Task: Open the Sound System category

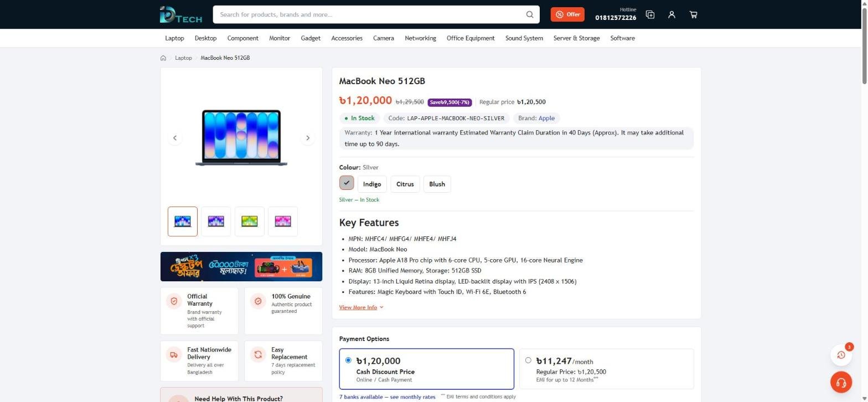Action: point(524,38)
